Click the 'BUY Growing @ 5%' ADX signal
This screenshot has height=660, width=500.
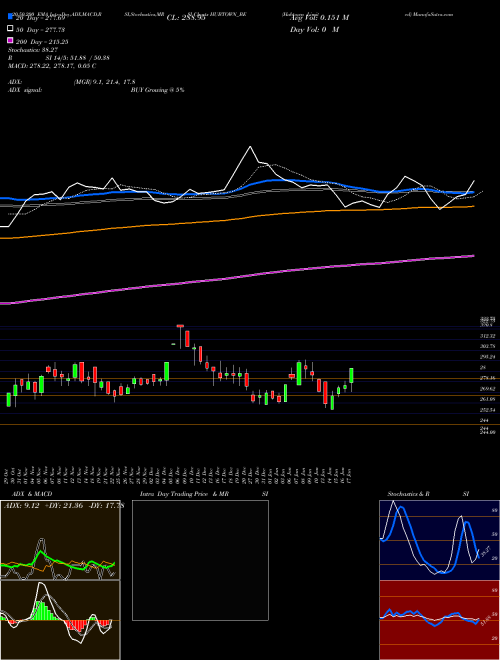(x=157, y=90)
